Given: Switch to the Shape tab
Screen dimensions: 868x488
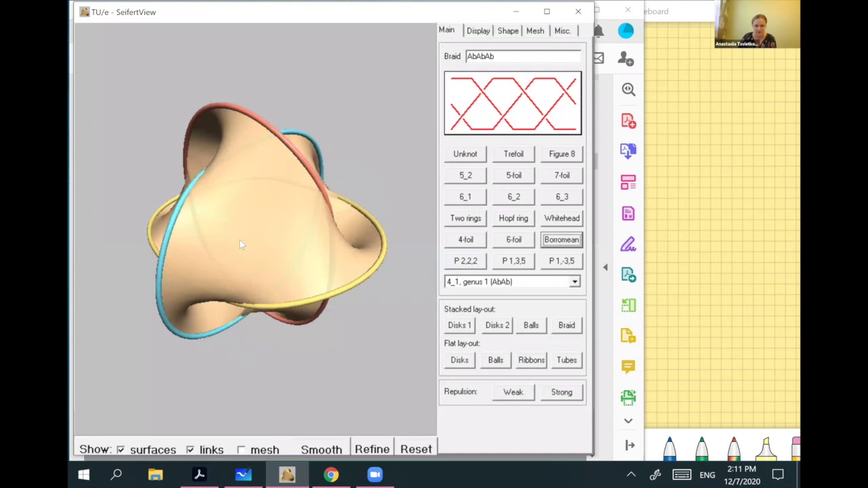Looking at the screenshot, I should click(508, 30).
